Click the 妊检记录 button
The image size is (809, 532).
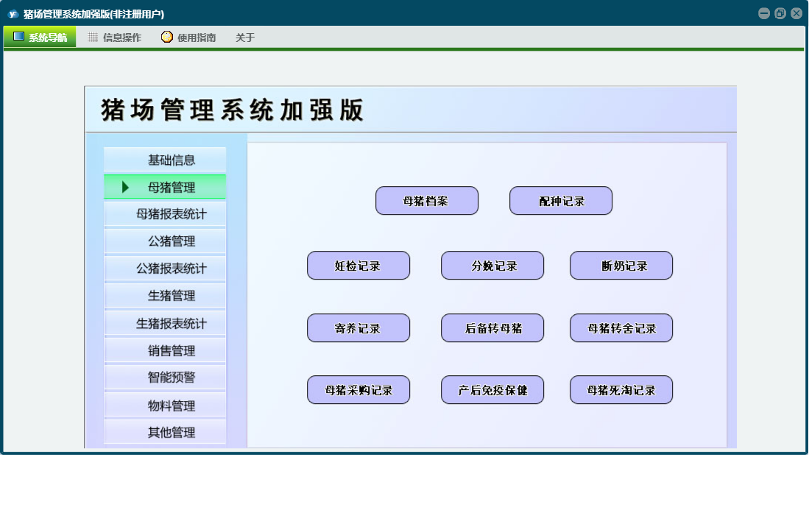(358, 266)
